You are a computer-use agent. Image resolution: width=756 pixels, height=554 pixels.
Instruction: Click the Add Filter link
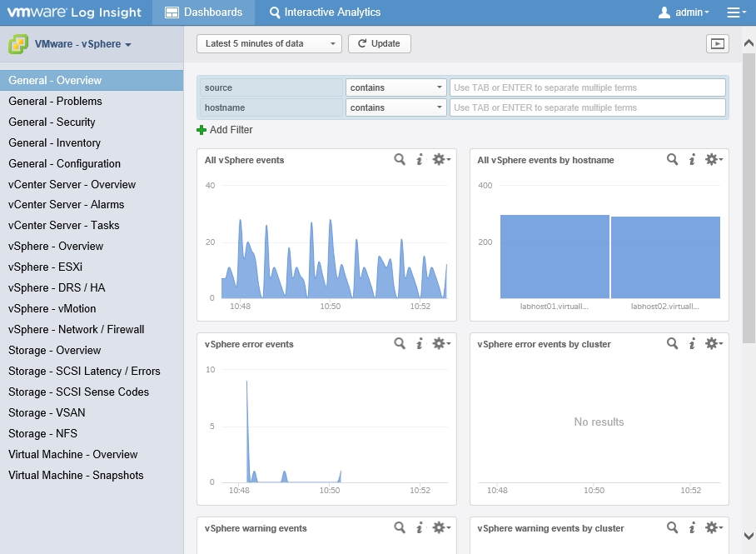tap(231, 130)
